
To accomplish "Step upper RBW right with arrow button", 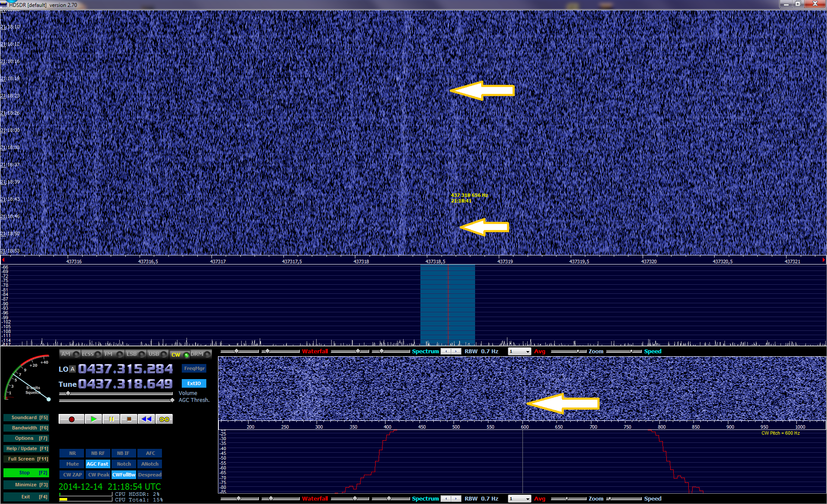I will point(456,352).
